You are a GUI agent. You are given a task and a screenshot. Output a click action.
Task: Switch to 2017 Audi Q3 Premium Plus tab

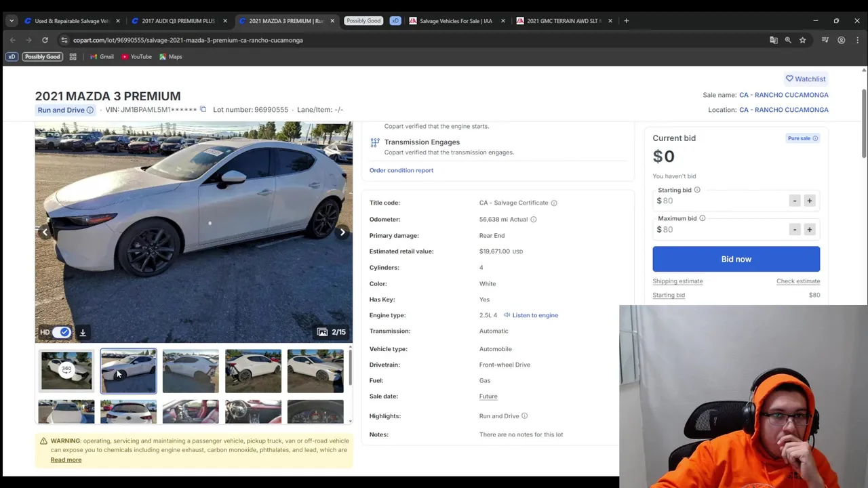pyautogui.click(x=178, y=21)
